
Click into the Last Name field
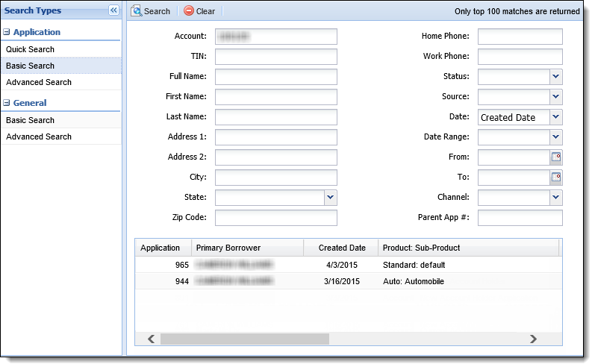276,117
